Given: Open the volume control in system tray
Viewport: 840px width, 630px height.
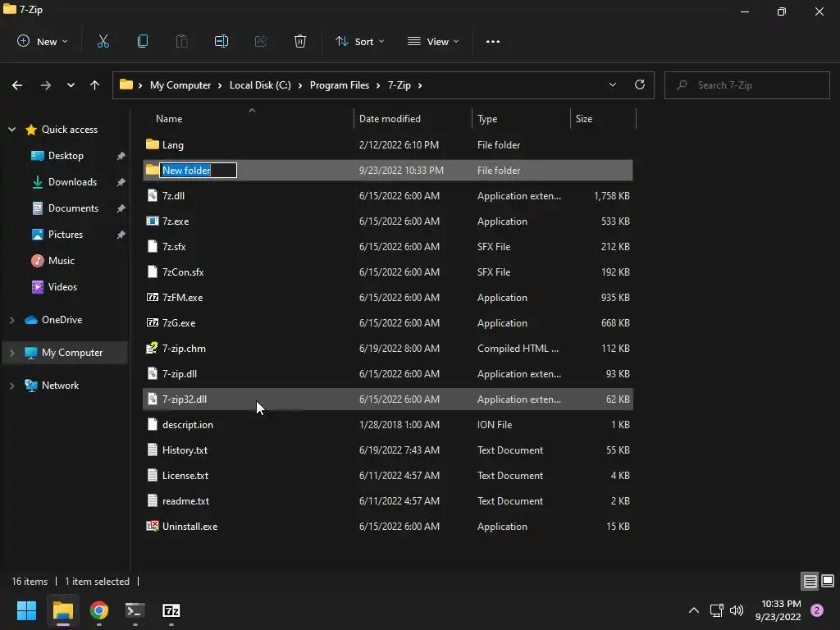Looking at the screenshot, I should [737, 610].
